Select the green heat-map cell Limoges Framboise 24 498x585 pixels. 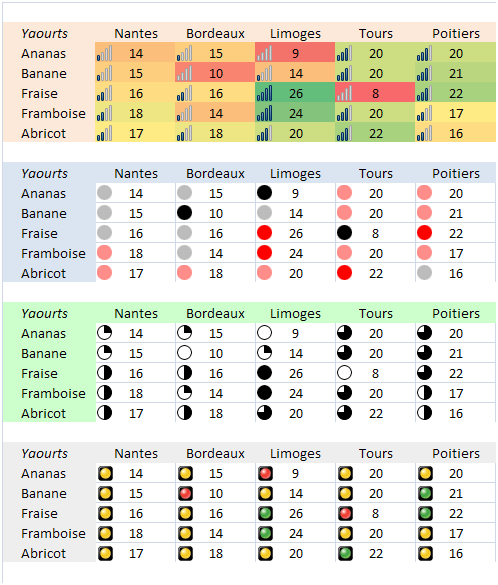295,113
